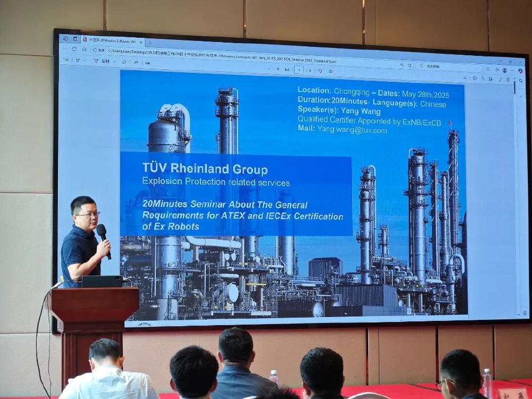Screen dimensions: 532x399
Task: Search within the PDF document
Action: [465, 78]
